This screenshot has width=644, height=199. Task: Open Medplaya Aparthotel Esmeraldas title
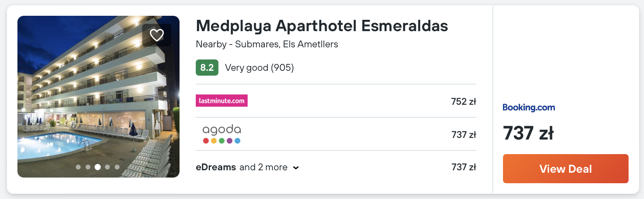[322, 26]
